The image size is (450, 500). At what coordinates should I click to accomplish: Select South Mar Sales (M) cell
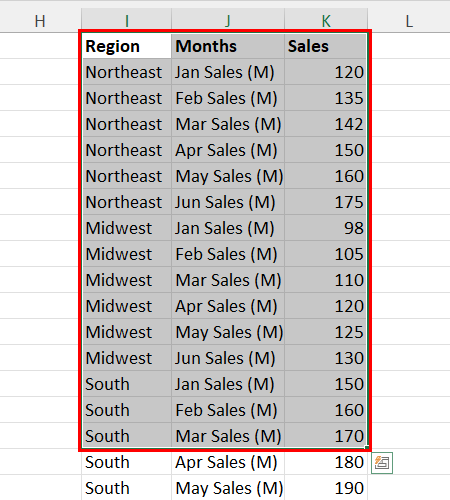[x=228, y=436]
